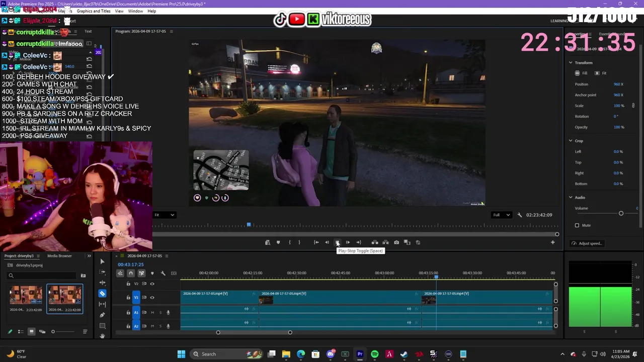This screenshot has height=362, width=644.
Task: Select the Rectangle shape tool
Action: coord(102,325)
